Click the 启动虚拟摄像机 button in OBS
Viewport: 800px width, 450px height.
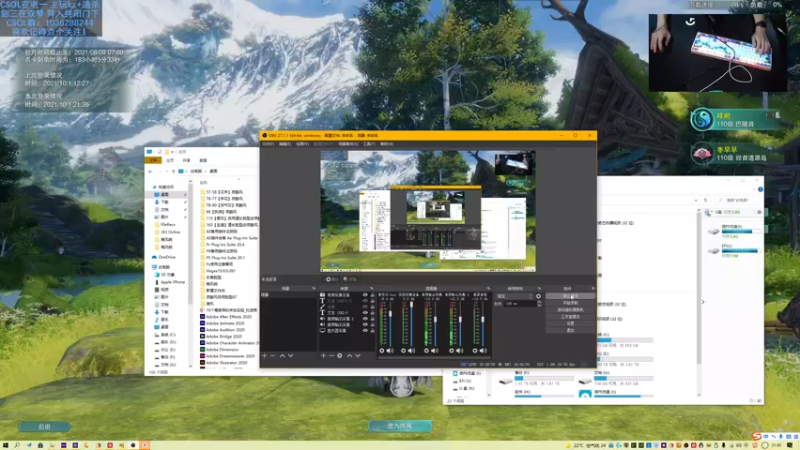[x=570, y=310]
